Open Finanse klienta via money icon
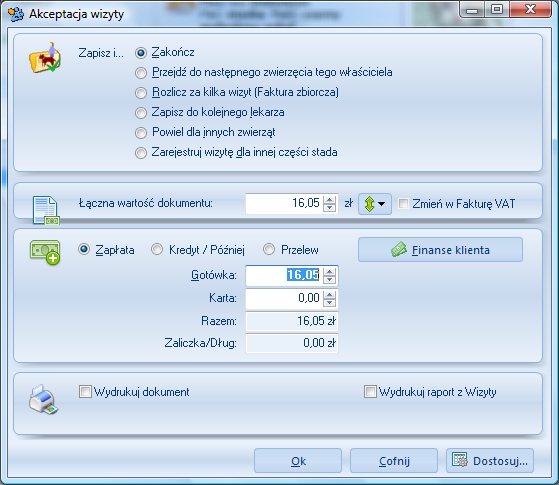The image size is (559, 485). pyautogui.click(x=399, y=250)
